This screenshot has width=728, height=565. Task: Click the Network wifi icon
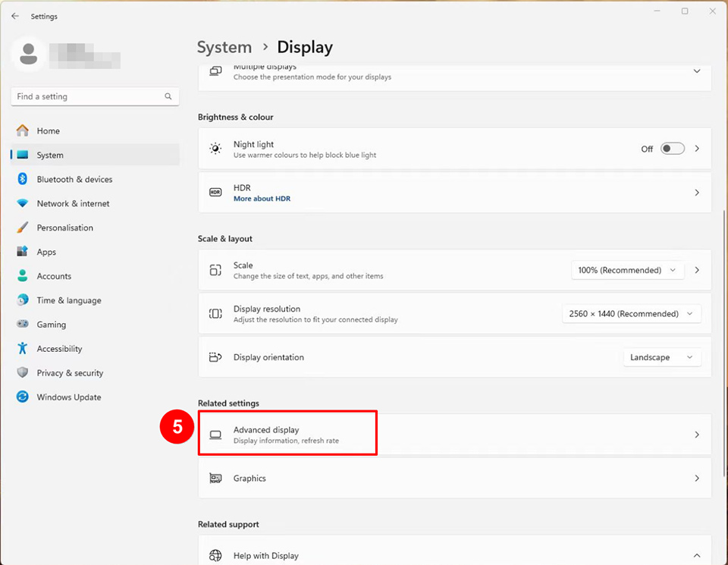pos(22,203)
